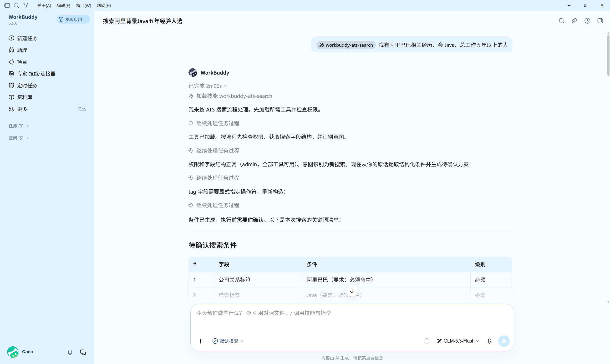
Task: Open 加载技能 workbuddy-ats-search step
Action: tap(230, 96)
